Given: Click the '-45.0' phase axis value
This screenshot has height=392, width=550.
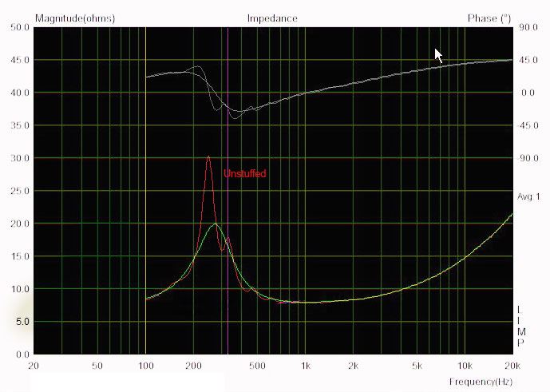Looking at the screenshot, I should (528, 125).
